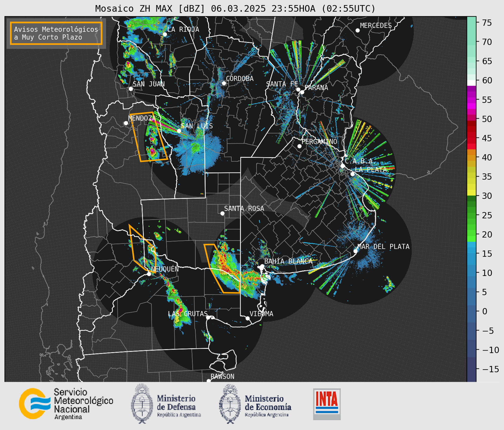Click the SANTA ROSA city label

244,208
